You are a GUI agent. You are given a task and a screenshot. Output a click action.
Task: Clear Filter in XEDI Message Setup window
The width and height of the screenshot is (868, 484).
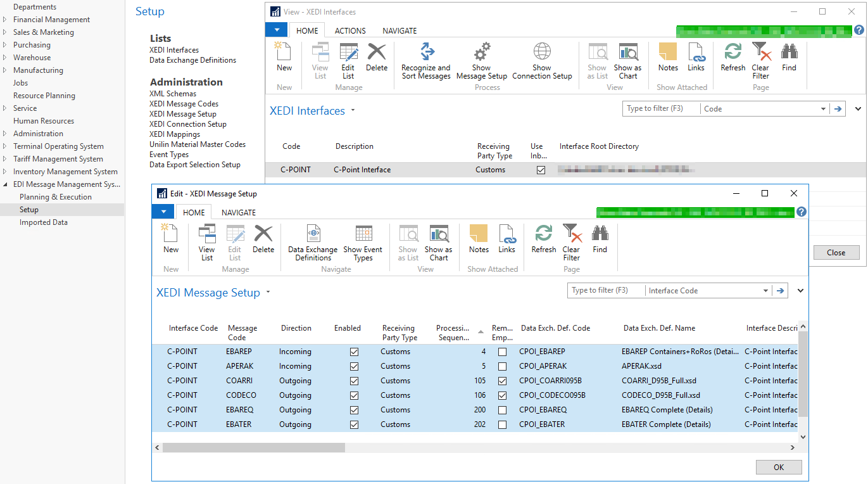tap(571, 243)
